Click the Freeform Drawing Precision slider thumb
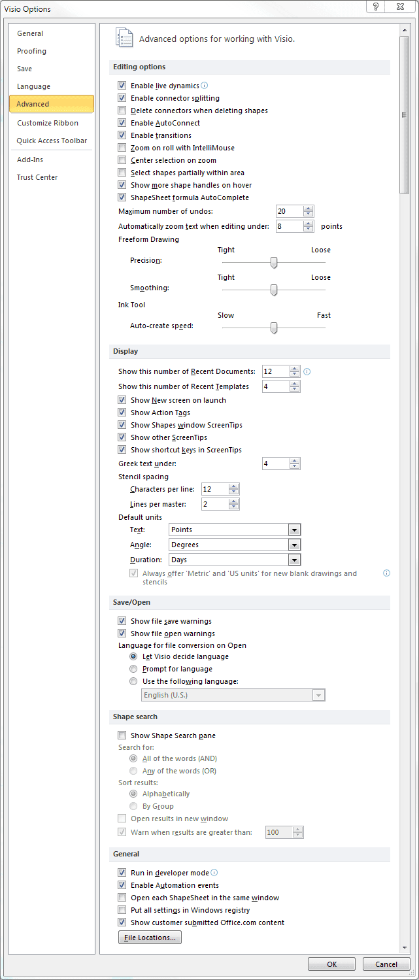This screenshot has height=980, width=419. [x=274, y=263]
